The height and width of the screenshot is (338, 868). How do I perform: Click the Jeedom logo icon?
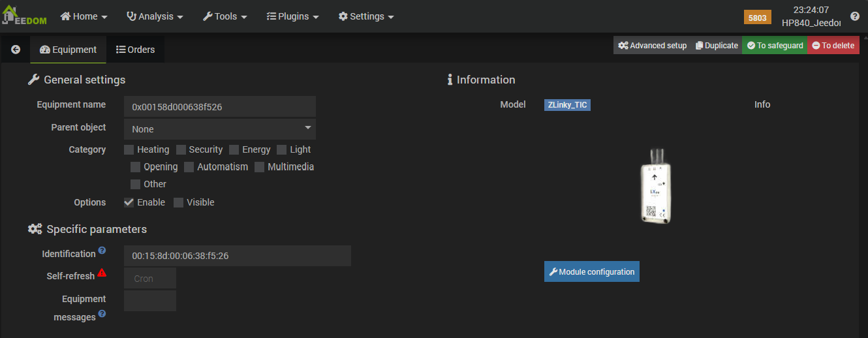(x=23, y=16)
